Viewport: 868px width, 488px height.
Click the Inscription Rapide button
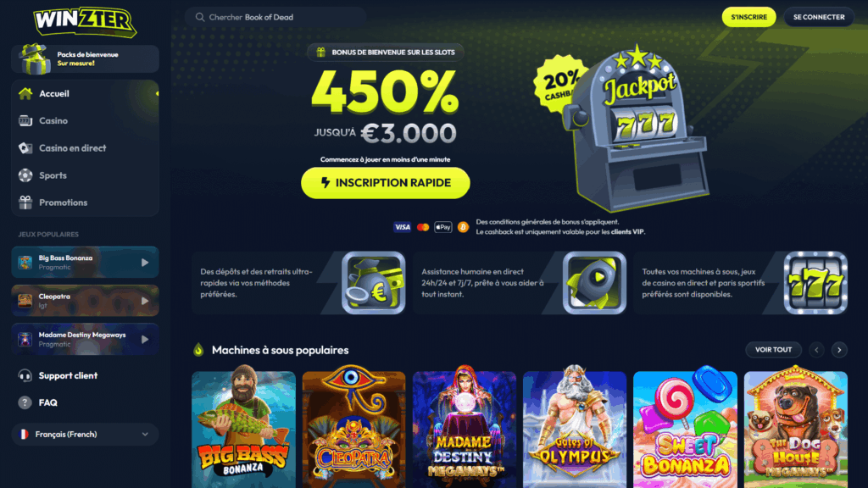(x=386, y=183)
